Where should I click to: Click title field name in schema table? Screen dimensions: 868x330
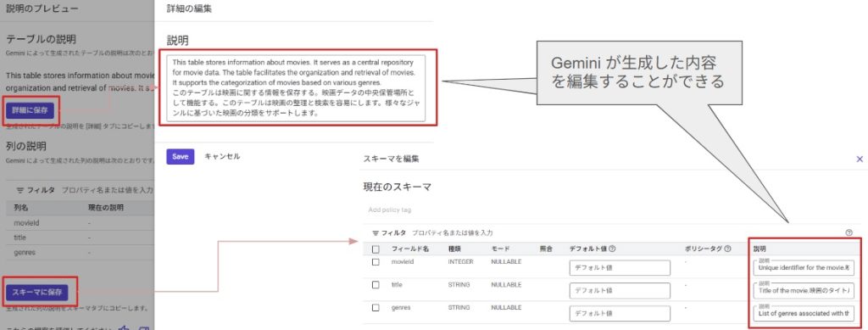[397, 284]
